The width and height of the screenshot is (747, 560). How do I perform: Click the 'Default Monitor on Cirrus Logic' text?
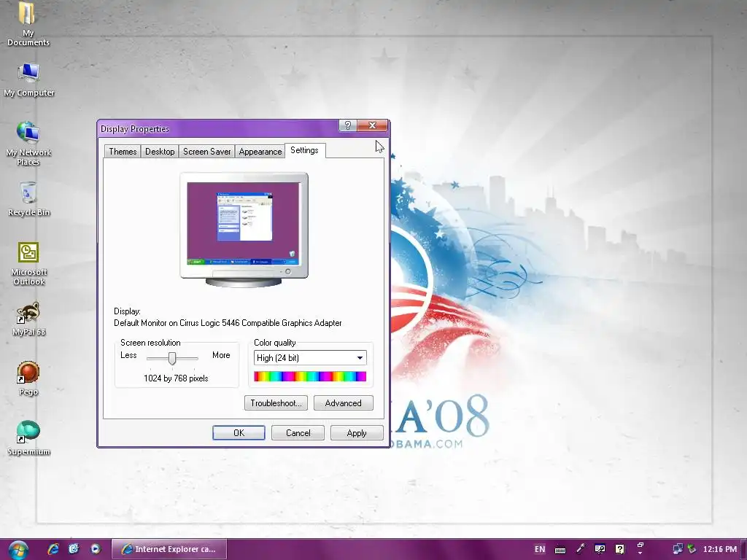pos(228,323)
